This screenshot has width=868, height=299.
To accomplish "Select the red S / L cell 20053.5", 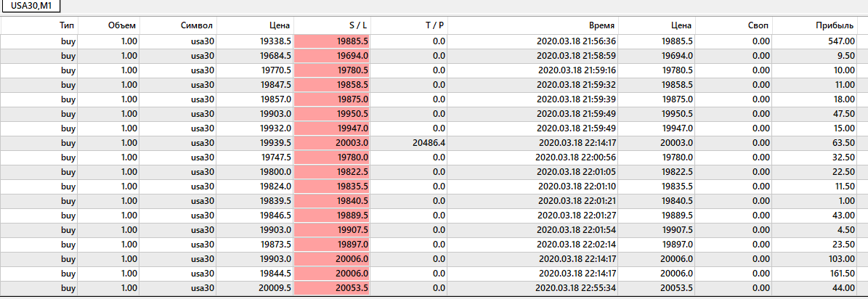I will click(332, 288).
